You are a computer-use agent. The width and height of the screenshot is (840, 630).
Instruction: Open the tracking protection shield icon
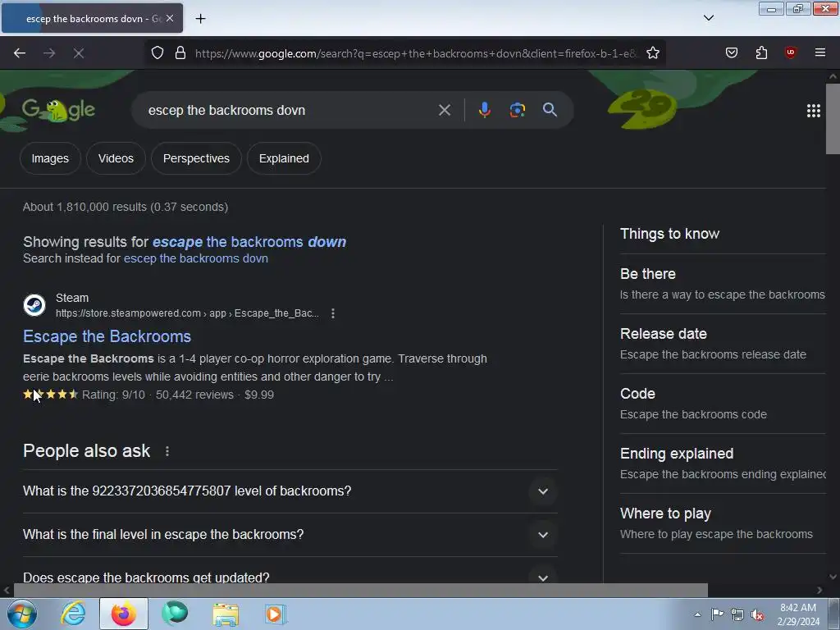[157, 53]
